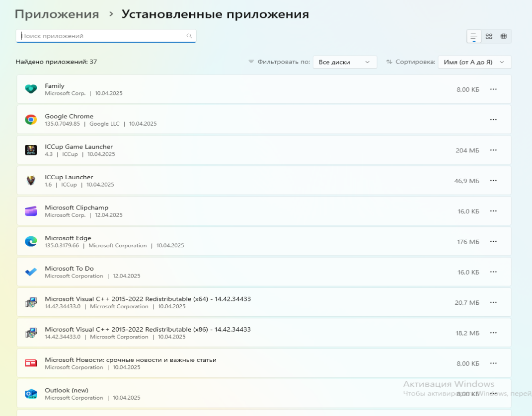Click the Google Chrome icon

(x=31, y=120)
